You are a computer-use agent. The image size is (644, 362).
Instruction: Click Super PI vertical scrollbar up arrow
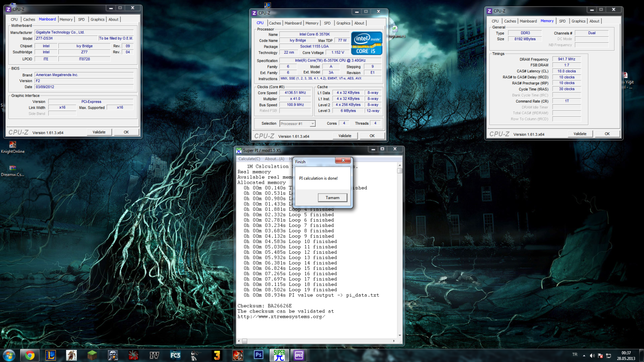(x=400, y=165)
